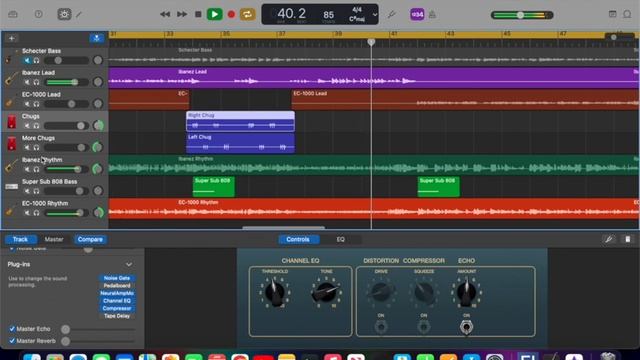
Task: Select the EC-1000 Rhythm guitar icon
Action: [x=10, y=210]
